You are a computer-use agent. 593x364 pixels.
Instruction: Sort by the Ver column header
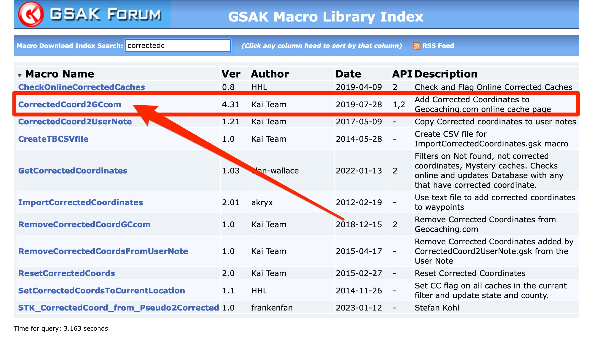pos(231,74)
